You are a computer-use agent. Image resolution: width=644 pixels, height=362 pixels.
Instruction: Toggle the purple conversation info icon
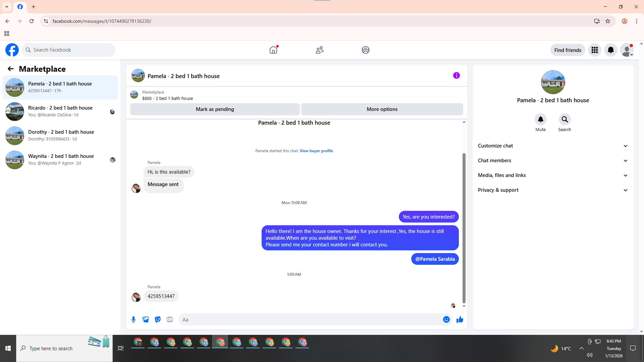pyautogui.click(x=456, y=75)
